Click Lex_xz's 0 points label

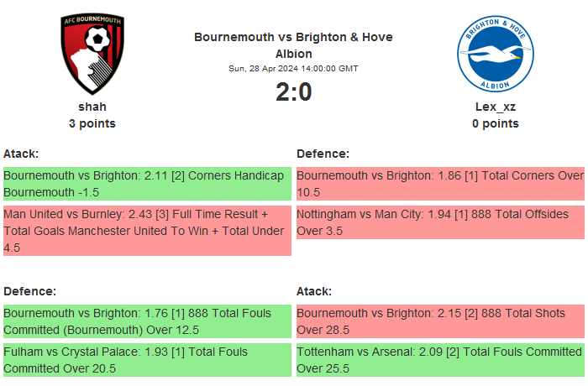tap(495, 123)
